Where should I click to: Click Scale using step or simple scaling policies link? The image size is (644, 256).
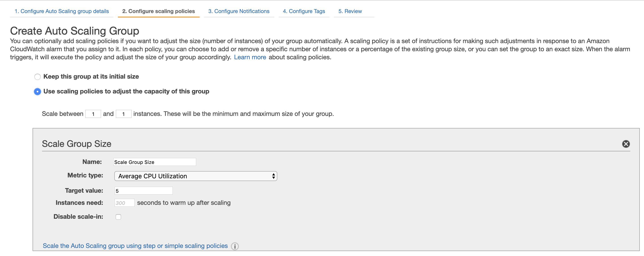click(x=135, y=246)
